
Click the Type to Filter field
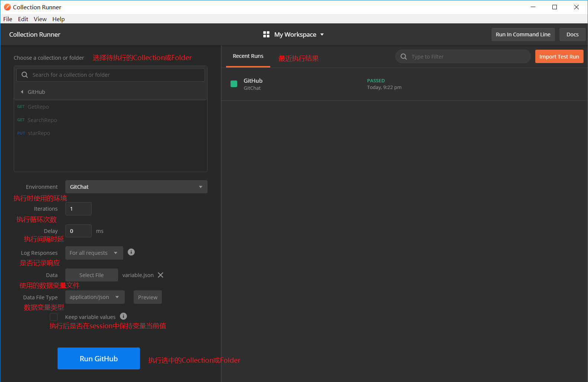click(x=463, y=57)
